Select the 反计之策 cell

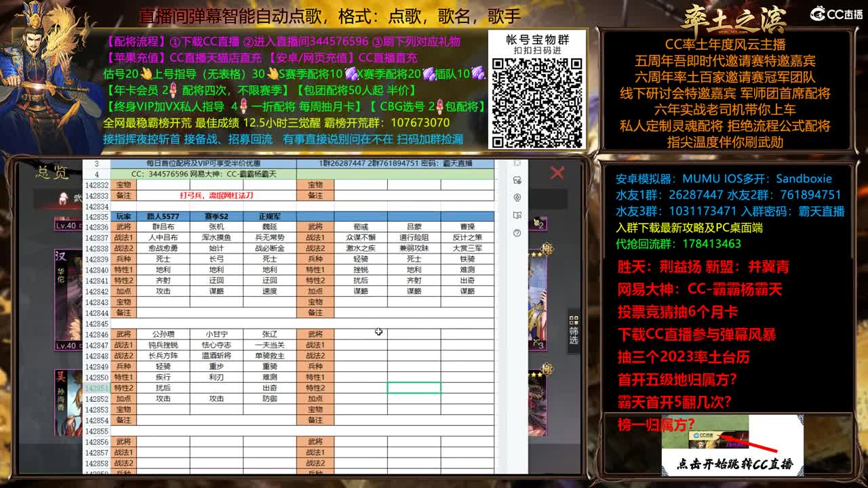click(x=467, y=238)
